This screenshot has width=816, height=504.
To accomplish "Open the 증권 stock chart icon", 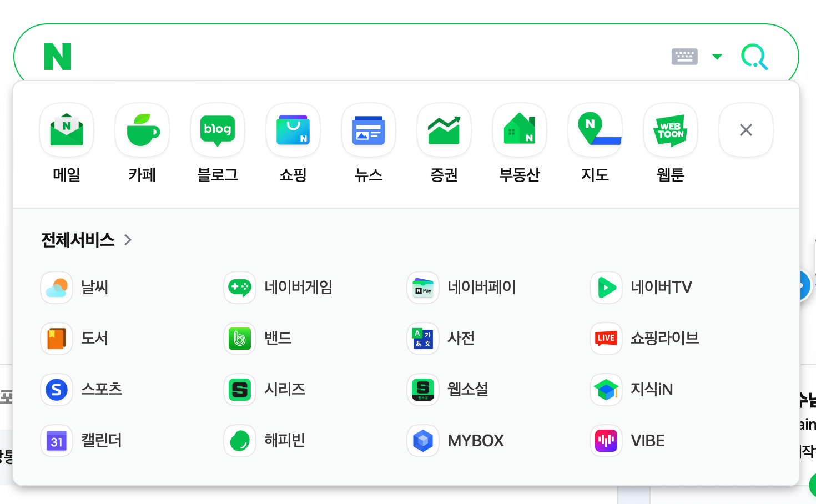I will (x=444, y=130).
